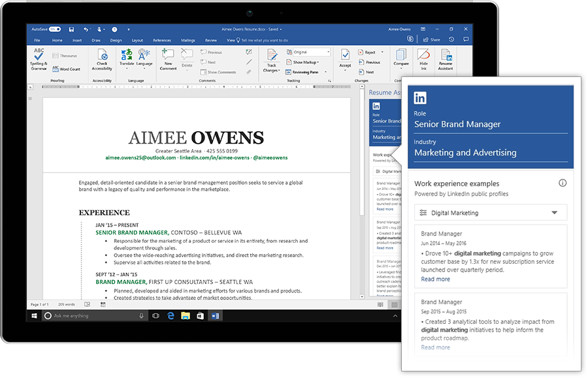Toggle Track Changes
This screenshot has width=588, height=378.
coord(272,61)
